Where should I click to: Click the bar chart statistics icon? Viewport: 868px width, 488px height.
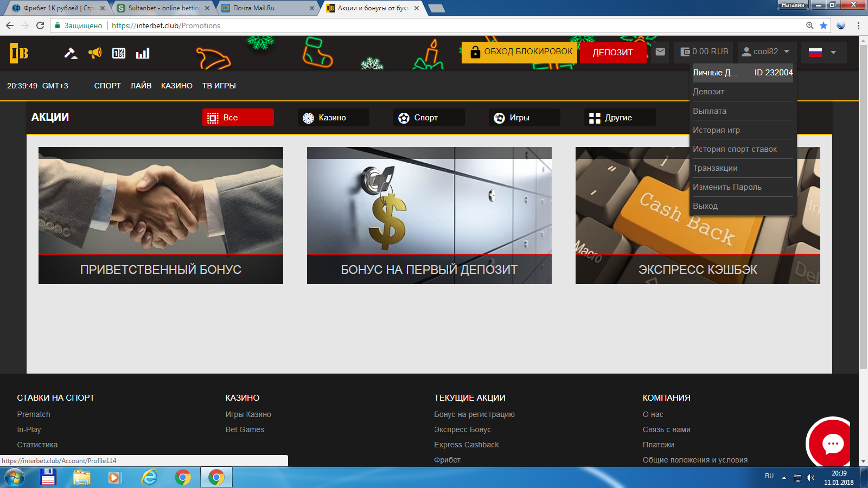143,53
